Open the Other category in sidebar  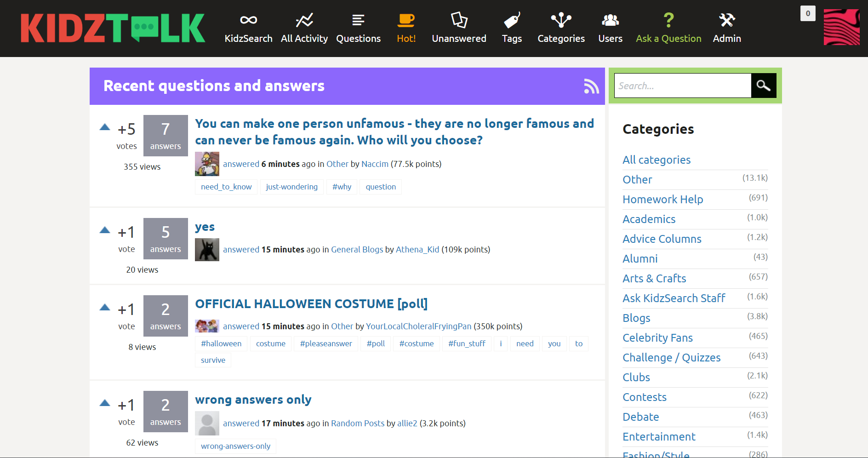coord(637,180)
